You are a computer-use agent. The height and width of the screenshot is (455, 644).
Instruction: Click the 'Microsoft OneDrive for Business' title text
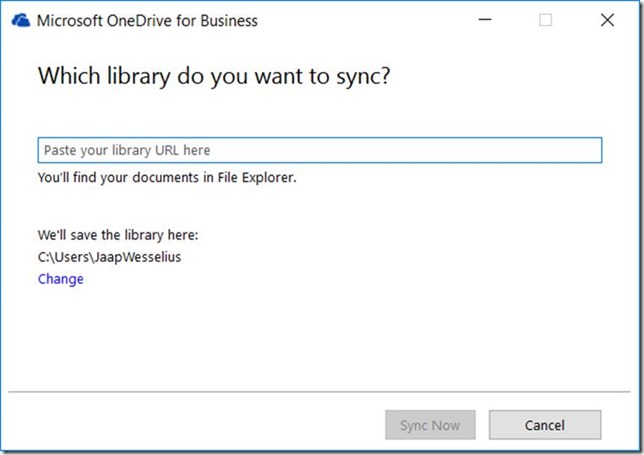[x=146, y=21]
